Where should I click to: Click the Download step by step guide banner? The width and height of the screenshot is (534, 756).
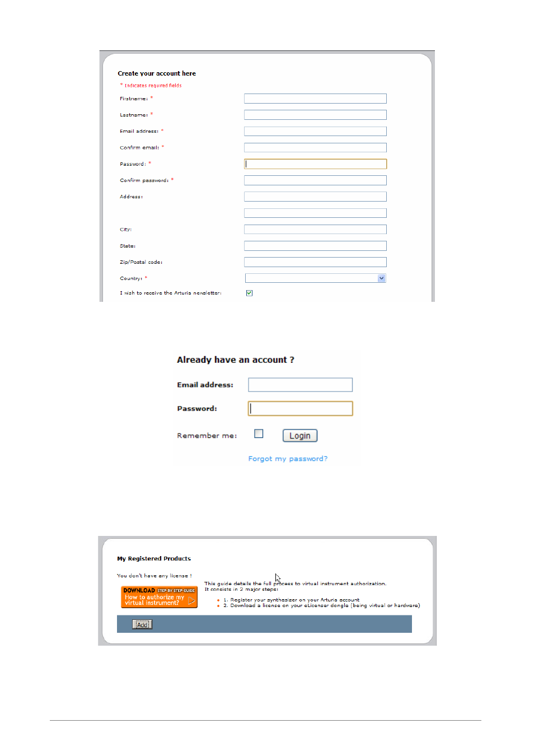(160, 597)
